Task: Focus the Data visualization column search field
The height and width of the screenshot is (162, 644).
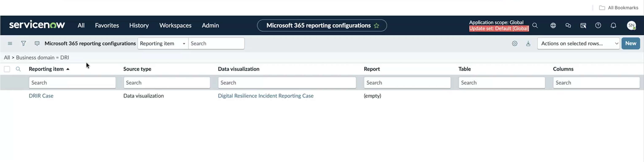Action: coord(287,82)
